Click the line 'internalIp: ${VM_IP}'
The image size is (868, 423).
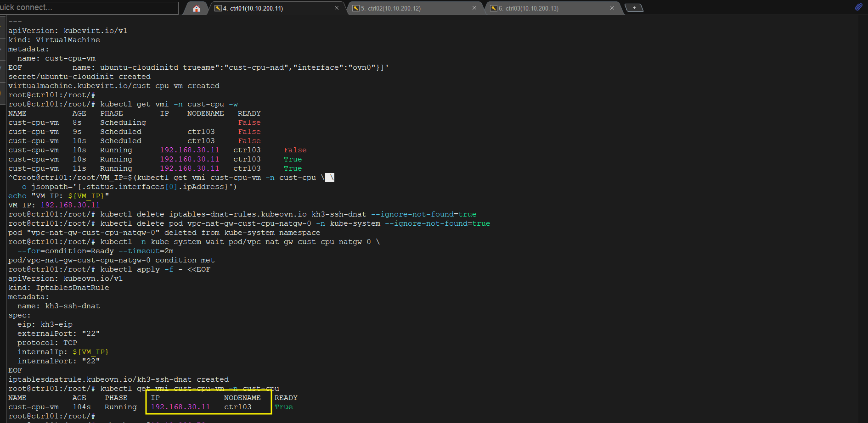[63, 352]
